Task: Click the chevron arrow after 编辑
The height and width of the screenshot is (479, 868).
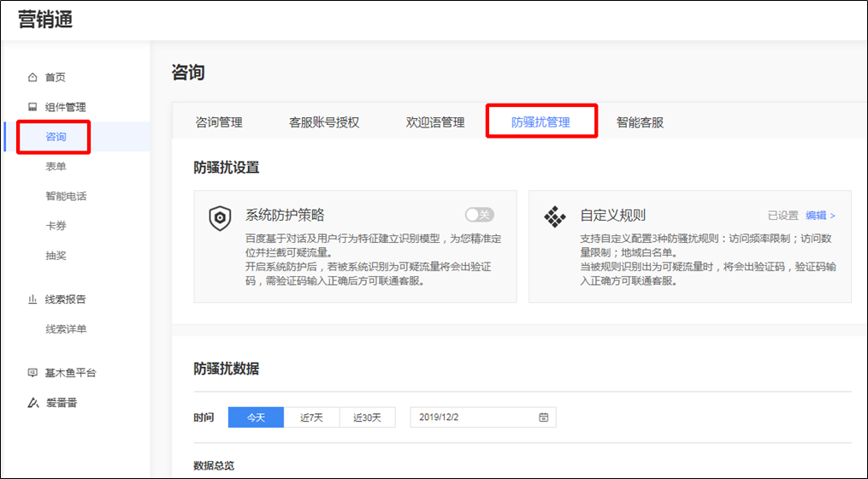Action: pyautogui.click(x=833, y=216)
